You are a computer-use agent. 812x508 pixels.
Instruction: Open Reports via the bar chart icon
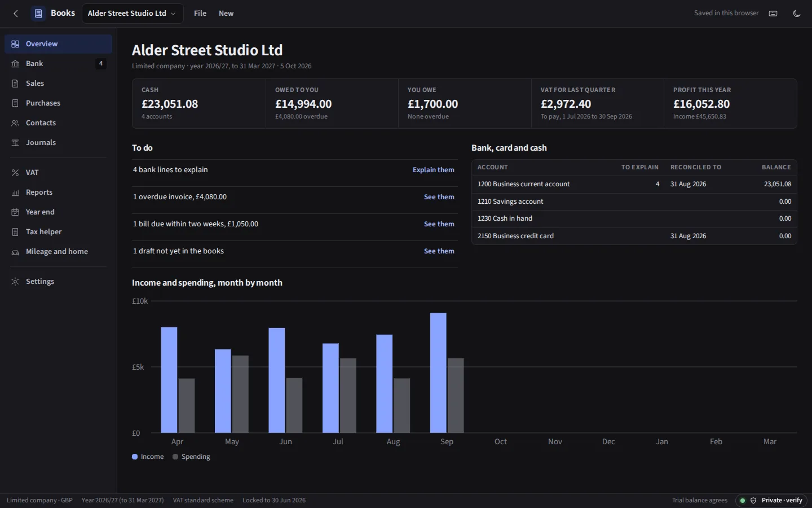coord(15,192)
